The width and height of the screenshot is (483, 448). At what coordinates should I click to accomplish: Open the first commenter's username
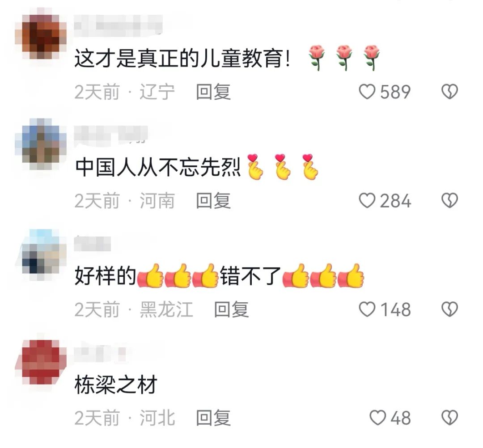[119, 25]
